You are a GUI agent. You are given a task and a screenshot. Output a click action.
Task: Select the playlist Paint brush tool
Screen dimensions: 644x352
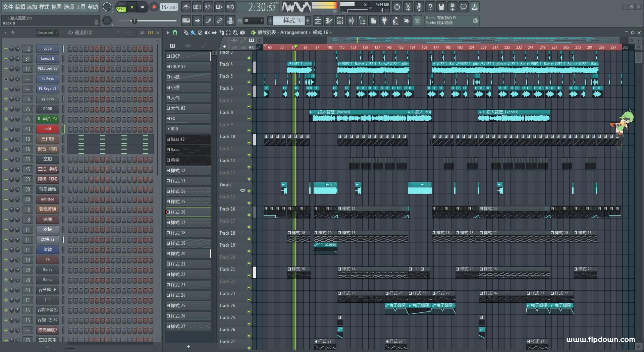coord(193,33)
